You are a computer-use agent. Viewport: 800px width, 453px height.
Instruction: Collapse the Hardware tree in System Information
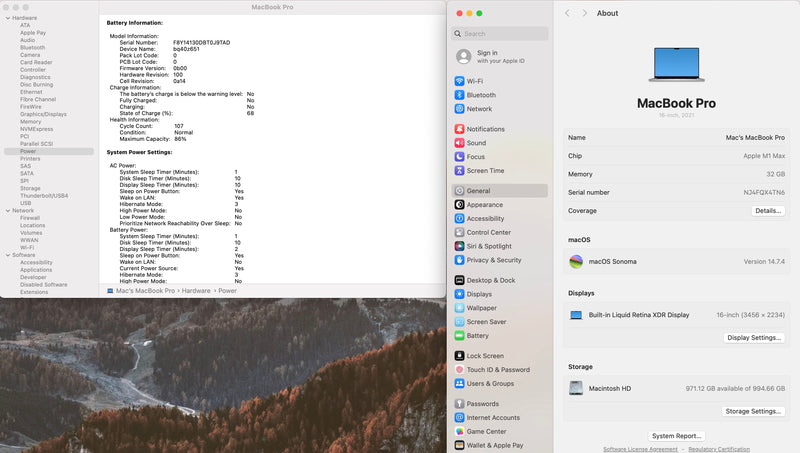(8, 18)
